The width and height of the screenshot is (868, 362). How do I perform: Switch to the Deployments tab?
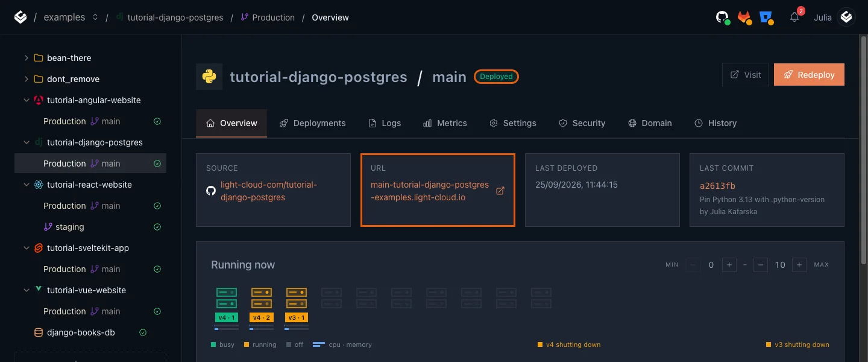(312, 123)
